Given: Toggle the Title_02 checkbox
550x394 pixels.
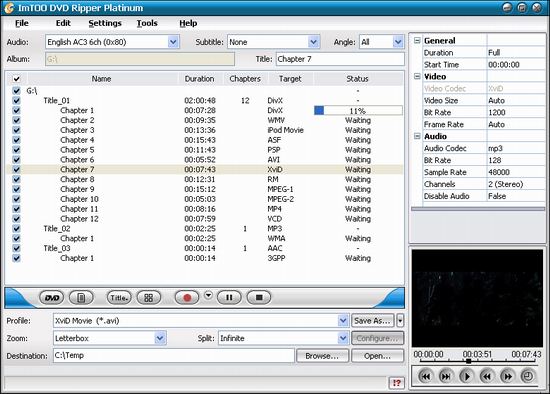Looking at the screenshot, I should coord(16,228).
